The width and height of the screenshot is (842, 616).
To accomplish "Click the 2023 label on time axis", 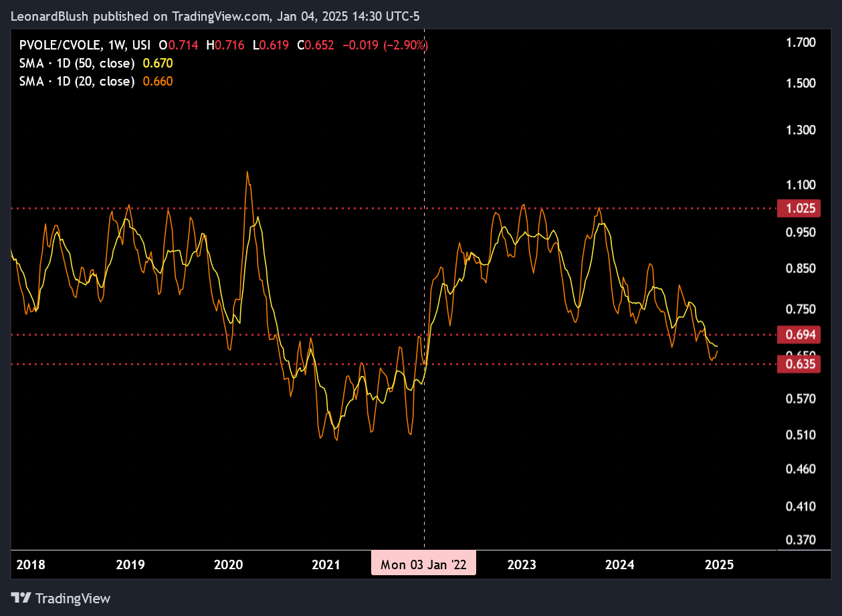I will [522, 564].
